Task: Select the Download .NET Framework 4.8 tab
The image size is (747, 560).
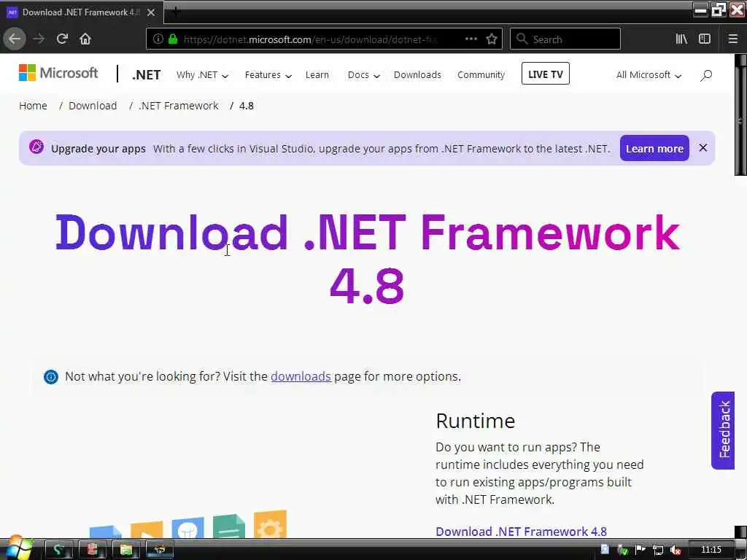Action: point(81,12)
